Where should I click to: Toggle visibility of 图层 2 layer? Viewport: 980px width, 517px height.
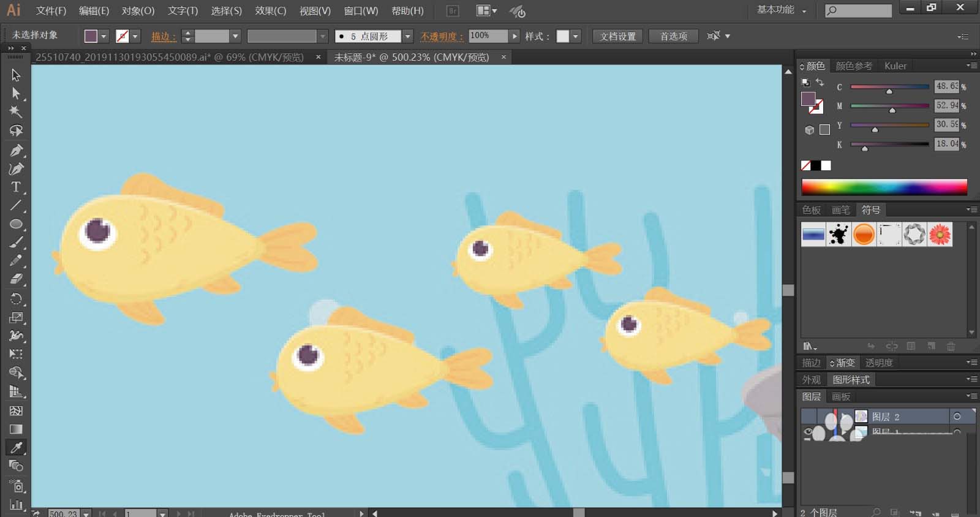[x=809, y=417]
